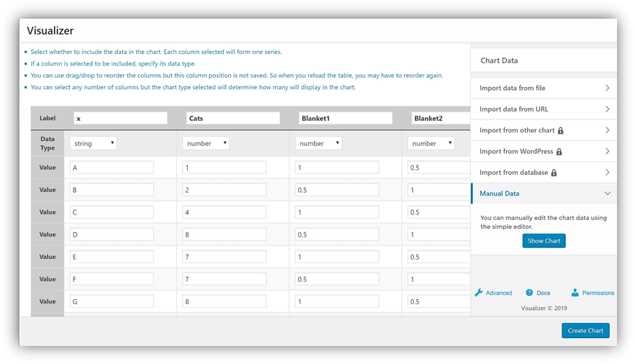Open Import data from URL section
The image size is (635, 364).
(x=544, y=109)
